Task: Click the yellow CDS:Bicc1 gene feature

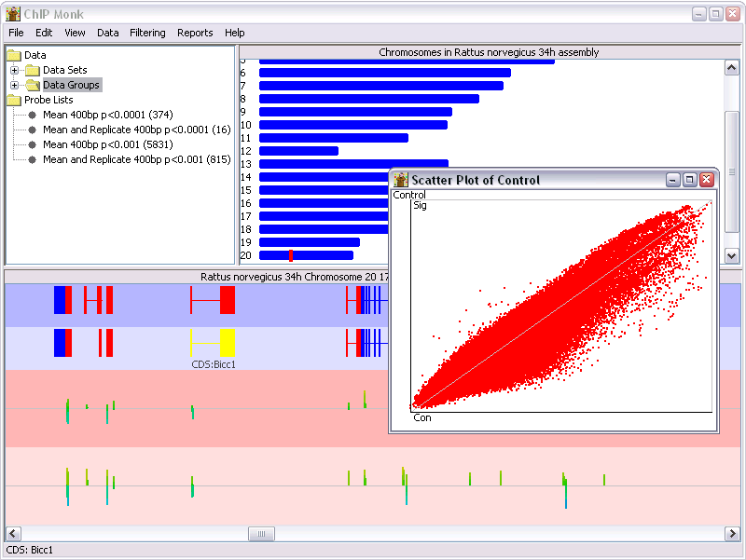Action: 227,344
